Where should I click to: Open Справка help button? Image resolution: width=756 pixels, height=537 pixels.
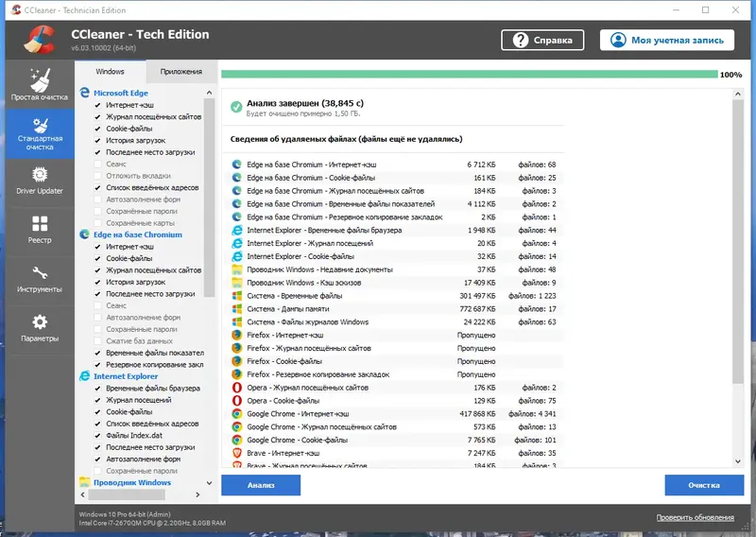pyautogui.click(x=542, y=40)
